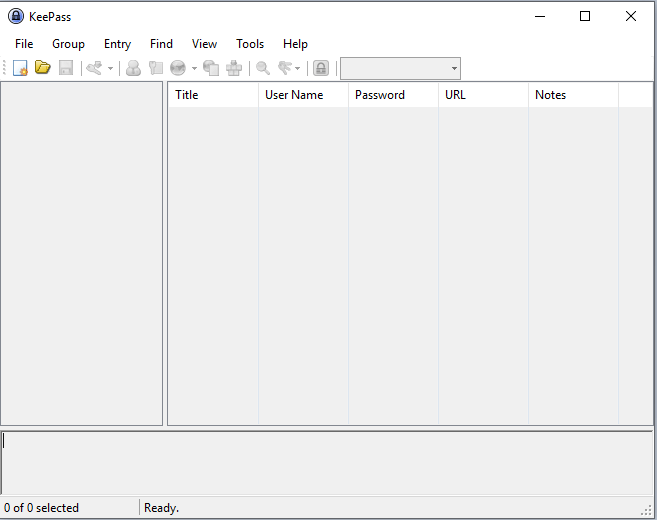Image resolution: width=657 pixels, height=520 pixels.
Task: Click inside the entry details text pane
Action: point(327,463)
